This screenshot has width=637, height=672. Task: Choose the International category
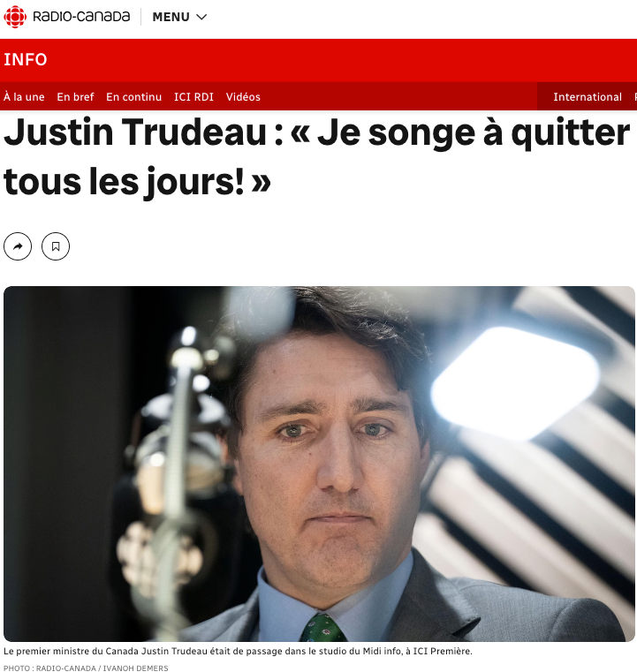(x=588, y=97)
